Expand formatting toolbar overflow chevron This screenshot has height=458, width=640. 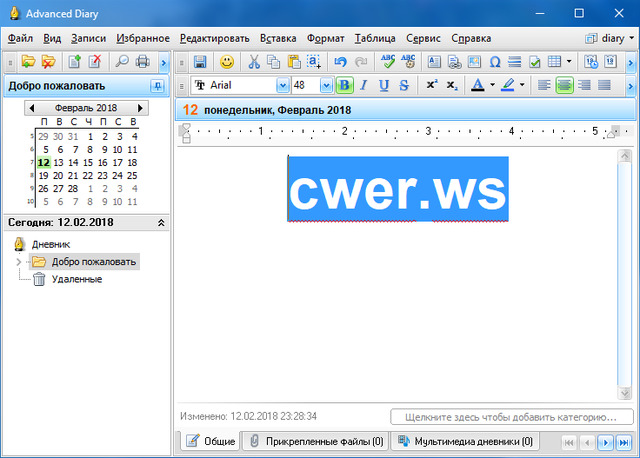click(x=631, y=86)
